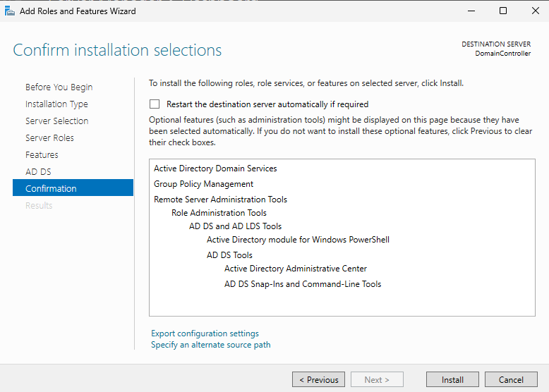The image size is (549, 392).
Task: Click Group Policy Management in list
Action: [203, 184]
